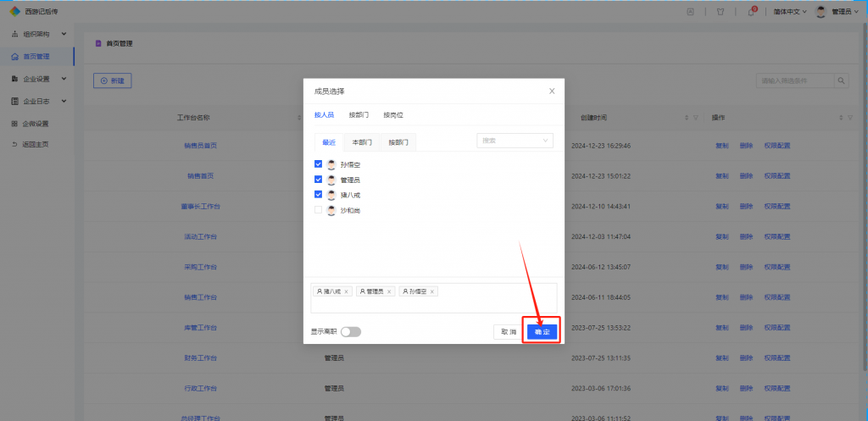This screenshot has width=868, height=421.
Task: Switch to the 按岗位 tab
Action: (x=393, y=115)
